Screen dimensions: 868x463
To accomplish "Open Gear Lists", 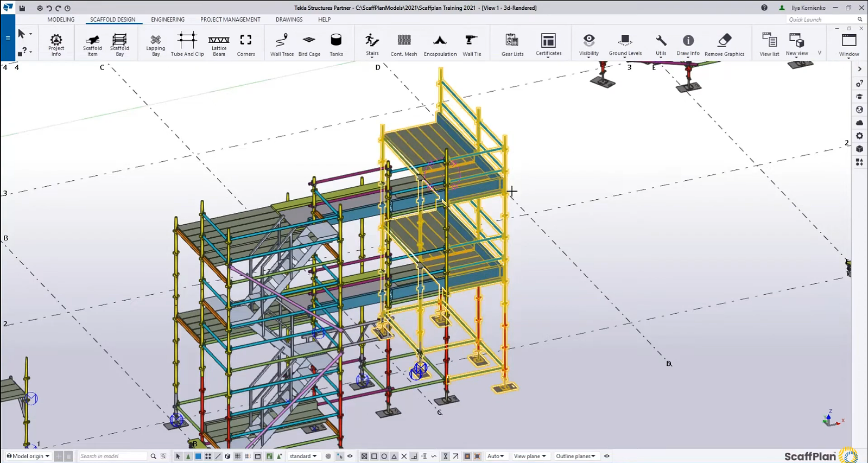I will click(x=512, y=45).
